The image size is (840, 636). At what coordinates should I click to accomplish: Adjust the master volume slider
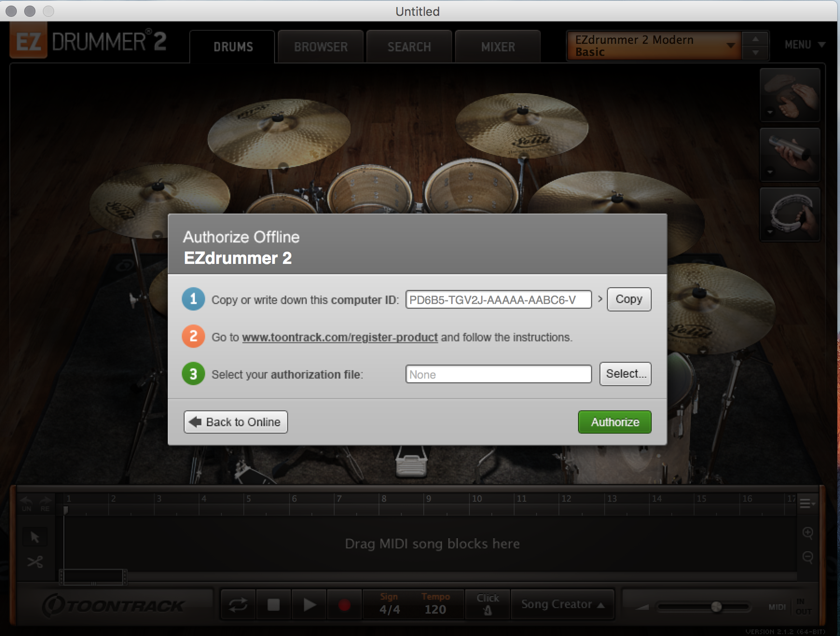pyautogui.click(x=716, y=607)
